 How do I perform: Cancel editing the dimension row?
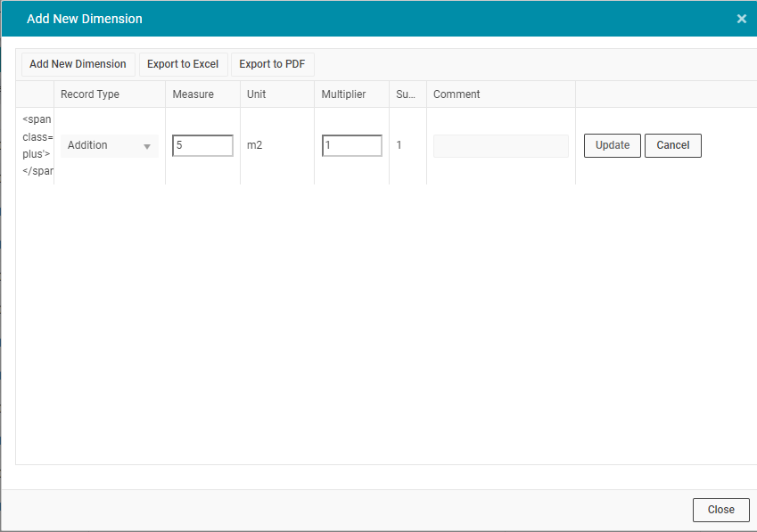pyautogui.click(x=672, y=145)
